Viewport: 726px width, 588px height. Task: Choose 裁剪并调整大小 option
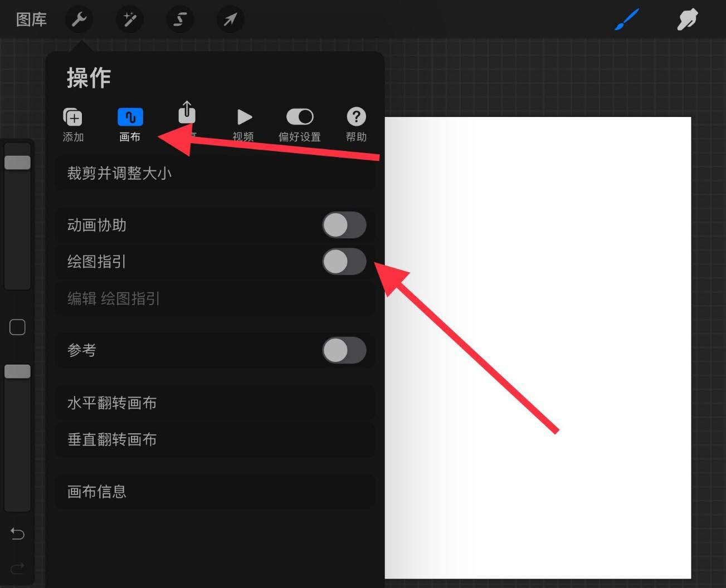click(215, 174)
